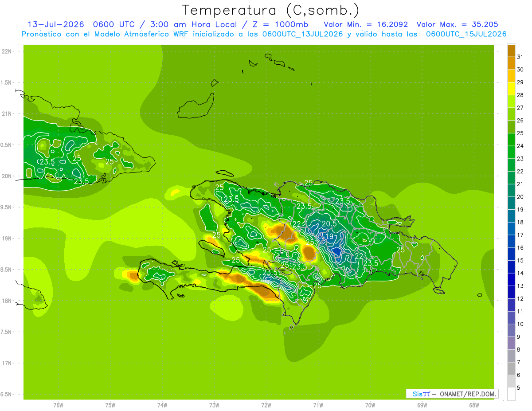532x411 pixels.
Task: Pick the yellow colorbar swatch between 28 and 29
Action: [x=511, y=89]
